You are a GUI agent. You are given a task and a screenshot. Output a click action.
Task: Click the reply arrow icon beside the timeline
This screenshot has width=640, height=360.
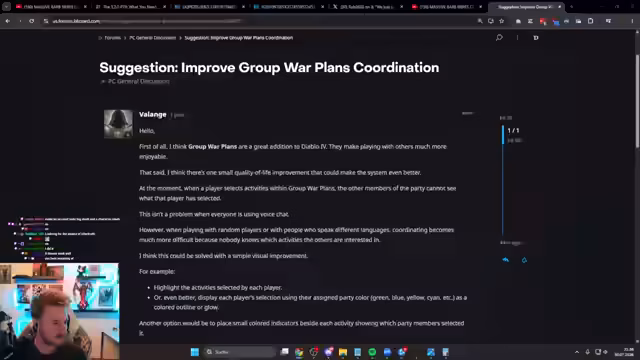[505, 260]
